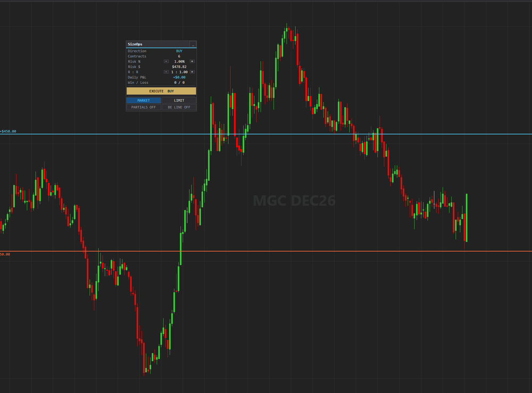The width and height of the screenshot is (532, 393).
Task: Click the Contracts value 6
Action: point(179,56)
